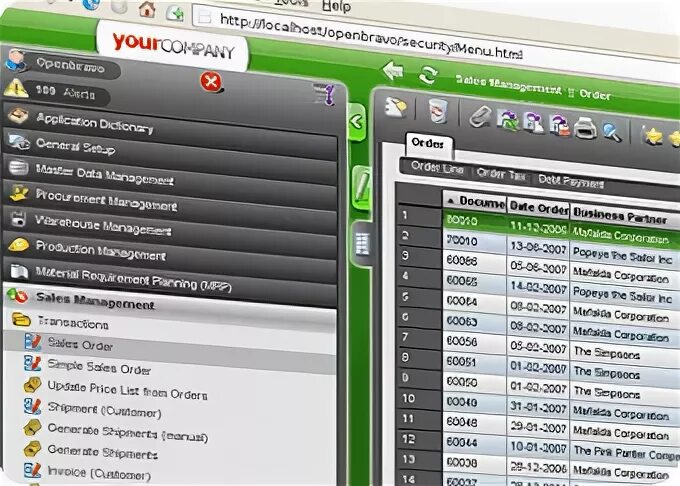Open Invoice (Customer) item

tap(99, 473)
